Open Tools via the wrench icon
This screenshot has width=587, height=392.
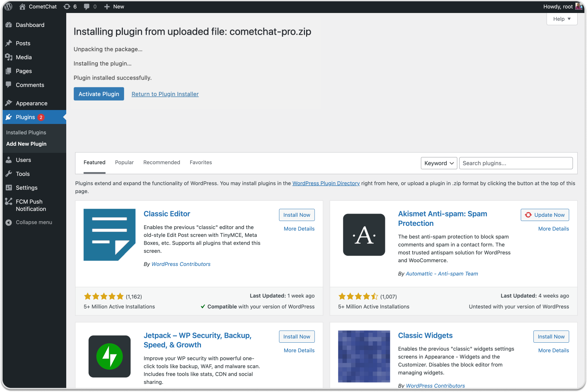9,174
